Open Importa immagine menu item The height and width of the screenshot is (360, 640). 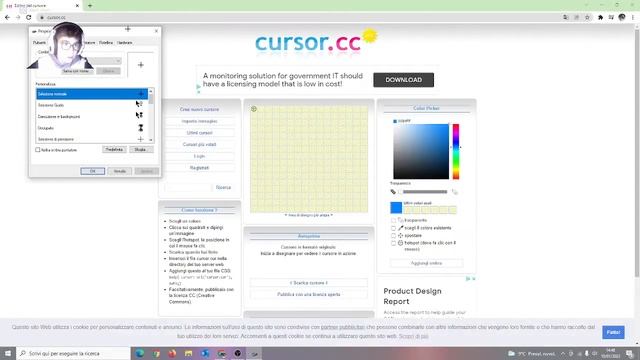[200, 121]
